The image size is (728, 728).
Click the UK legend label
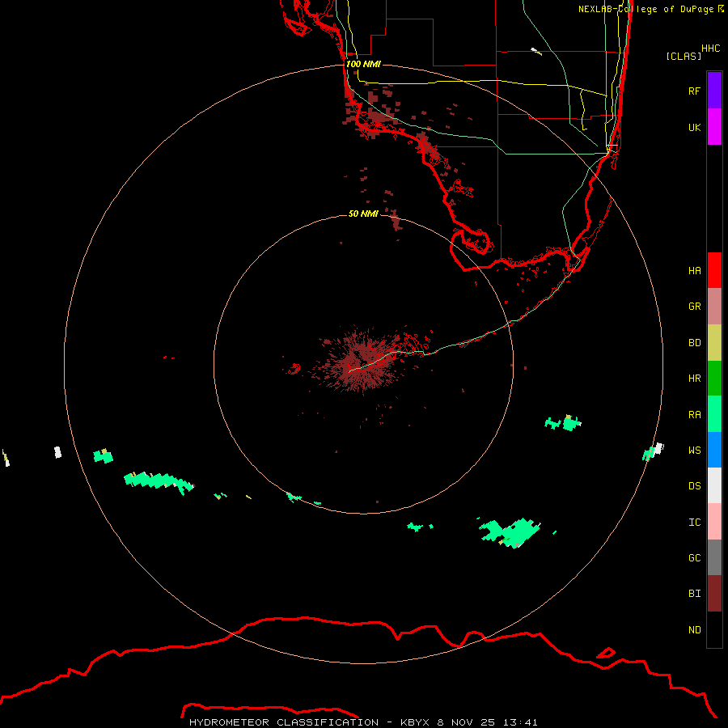coord(694,127)
